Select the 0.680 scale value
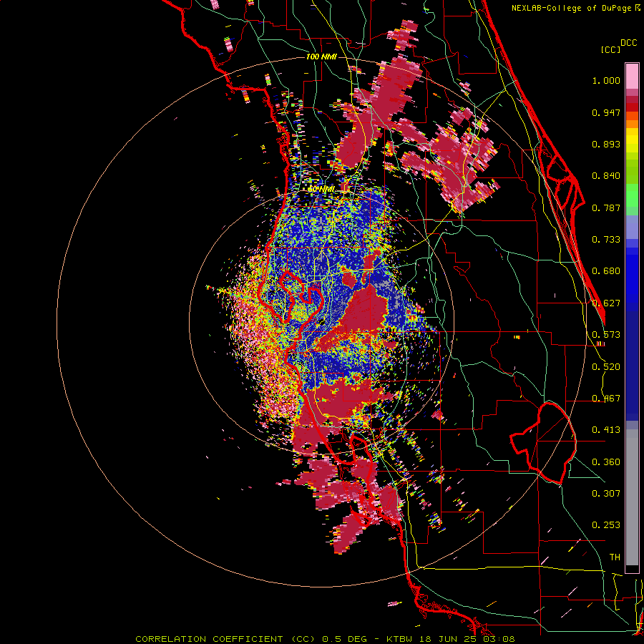The image size is (644, 644). [x=606, y=271]
